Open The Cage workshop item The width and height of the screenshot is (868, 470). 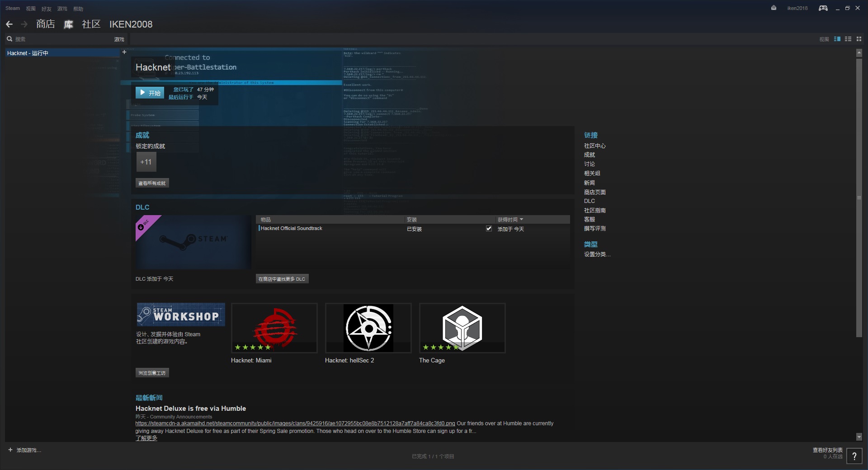pyautogui.click(x=462, y=328)
